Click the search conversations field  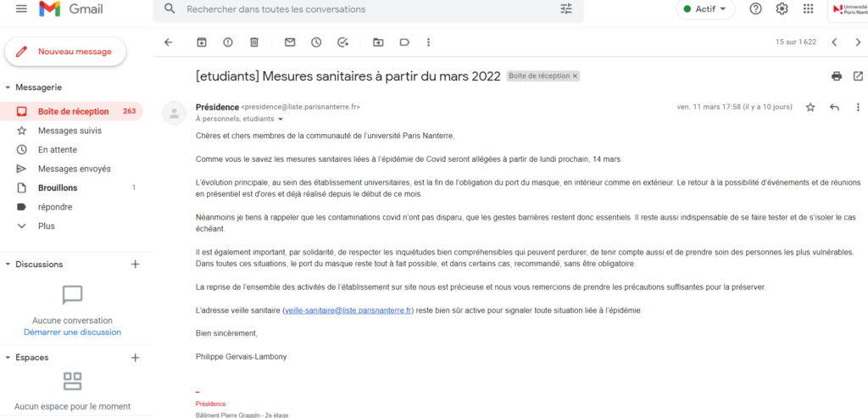[368, 9]
